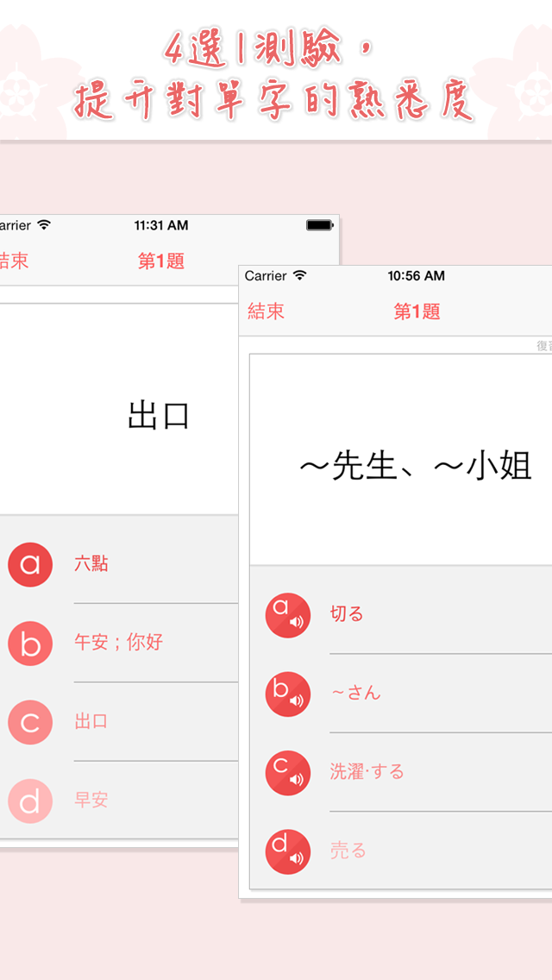Play audio for option a 切る
This screenshot has width=552, height=980.
coord(287,615)
